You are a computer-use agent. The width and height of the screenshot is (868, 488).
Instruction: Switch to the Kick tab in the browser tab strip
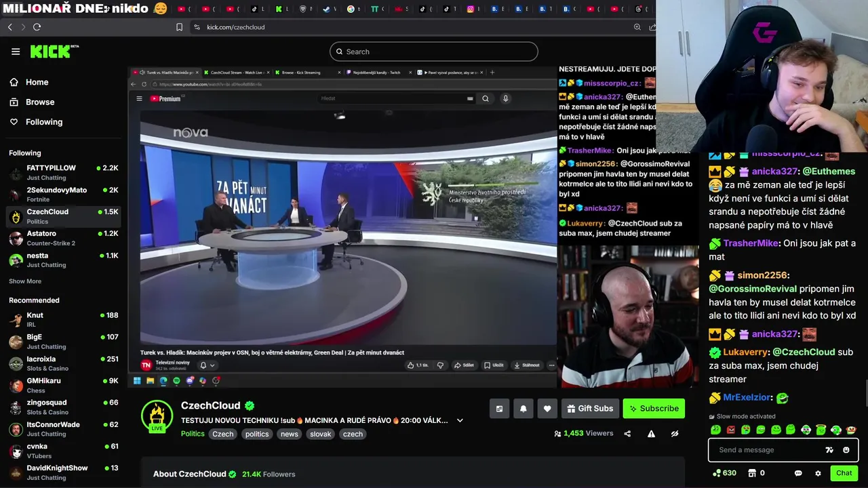(x=279, y=9)
